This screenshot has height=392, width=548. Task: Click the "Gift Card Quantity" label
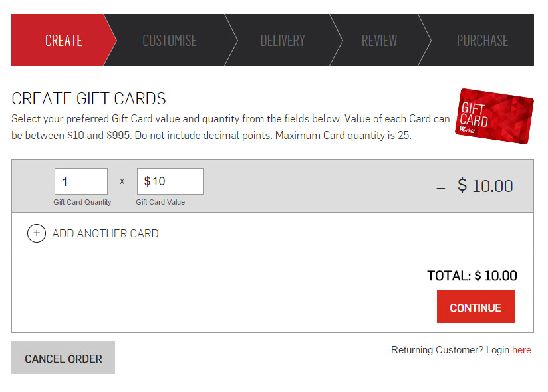point(82,202)
